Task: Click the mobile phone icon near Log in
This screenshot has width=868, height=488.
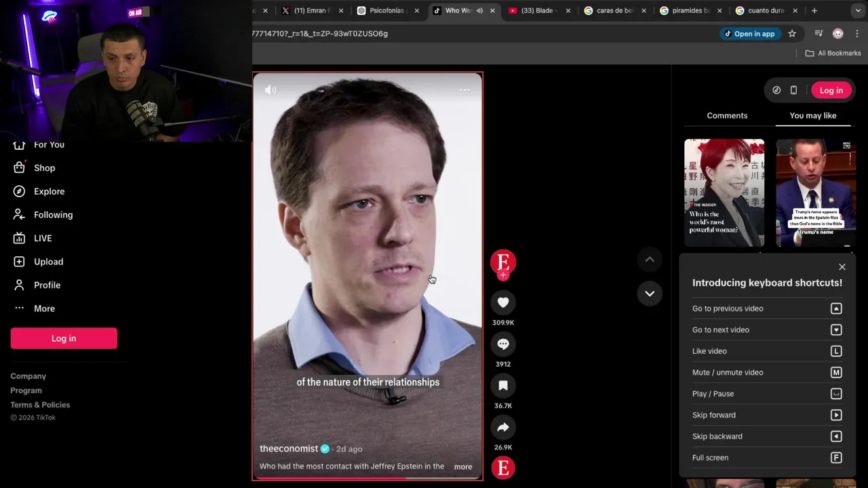Action: coord(793,90)
